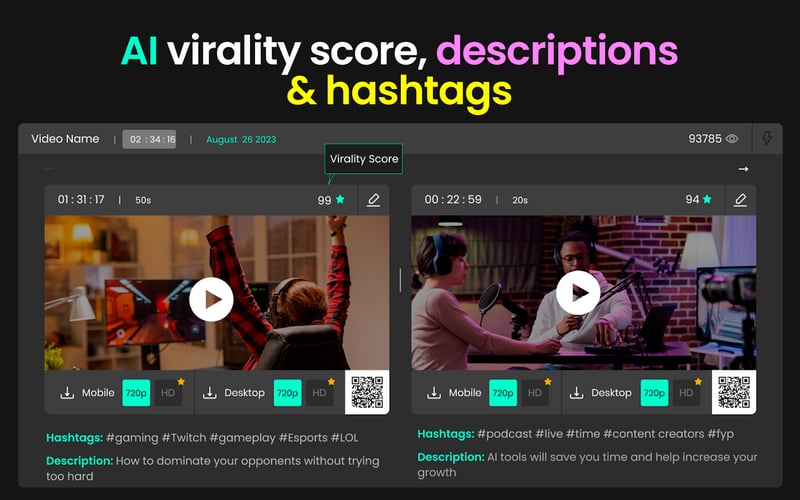Click the #live hashtag
The image size is (800, 500).
pos(549,434)
